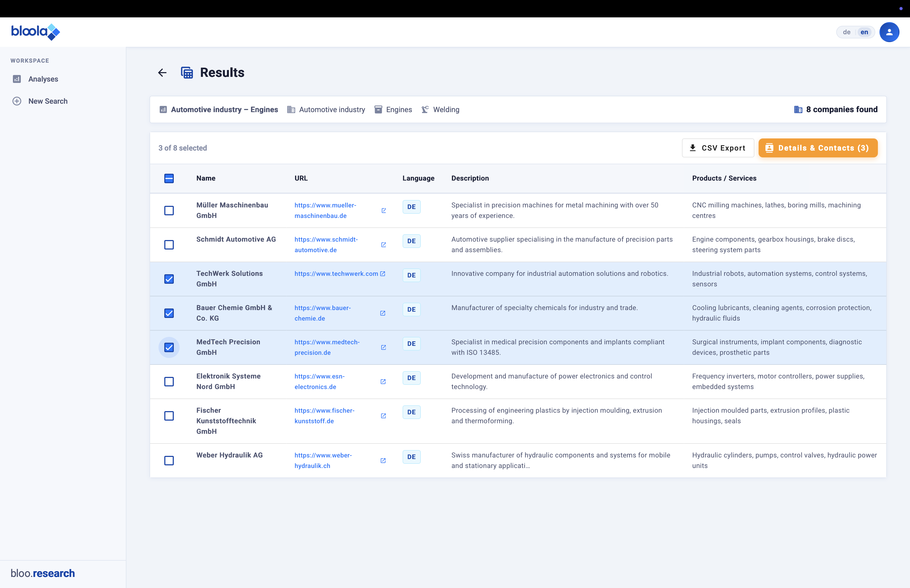The image size is (910, 588).
Task: Open external link icon for TechWerk Solutions
Action: 383,274
